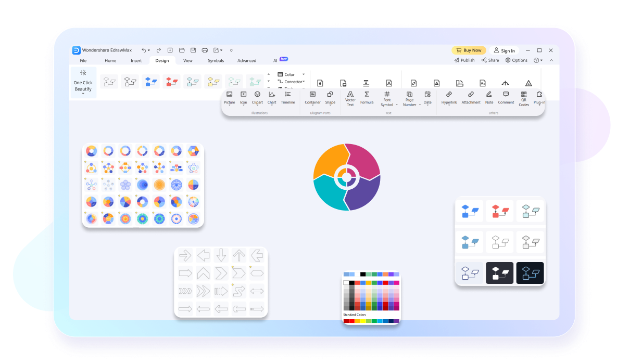
Task: Pick the yellow Standard Colors swatch
Action: 363,321
